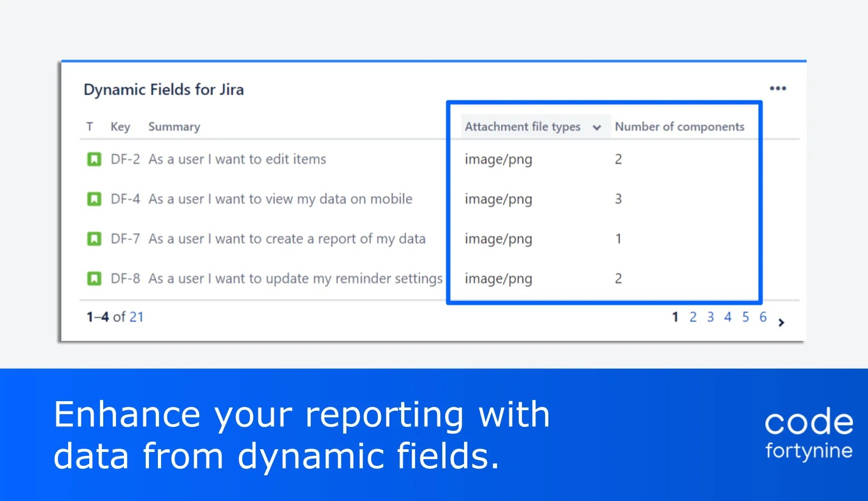Collapse the Attachment file types header chevron
The image size is (868, 501).
tap(597, 127)
